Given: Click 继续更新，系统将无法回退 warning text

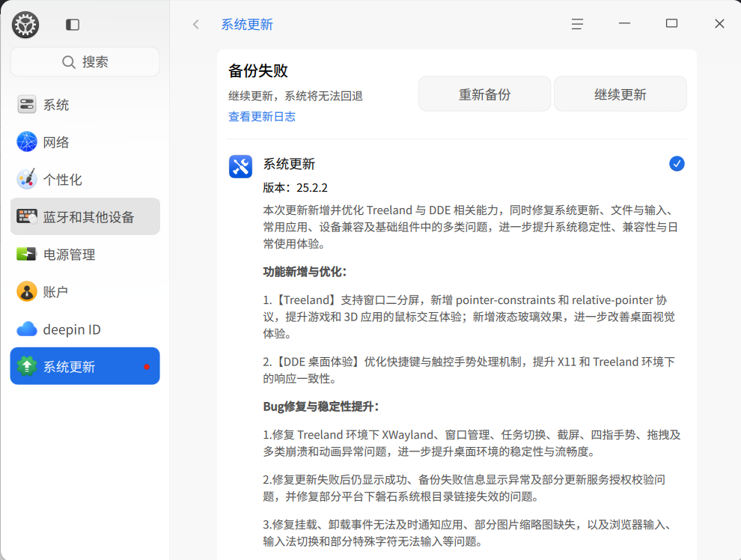Looking at the screenshot, I should (296, 96).
